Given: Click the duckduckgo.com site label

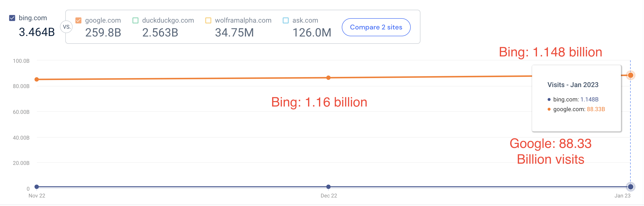Looking at the screenshot, I should pos(168,20).
